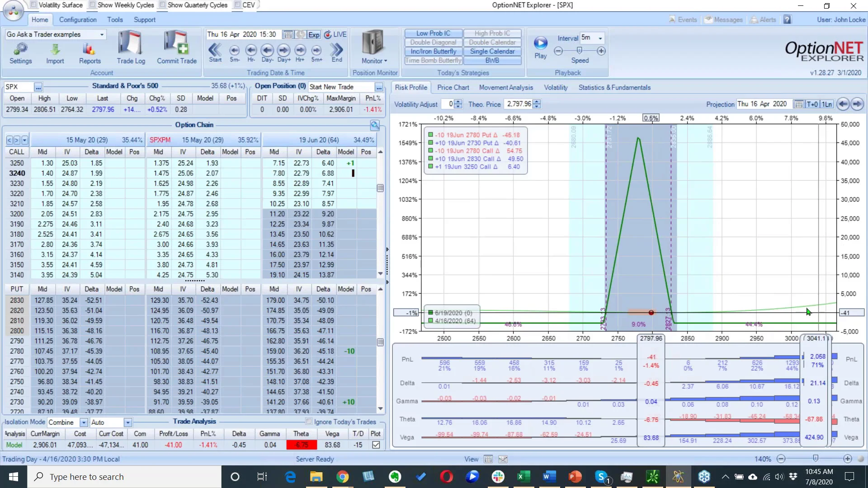868x488 pixels.
Task: Switch to Price Chart tab
Action: pos(453,88)
